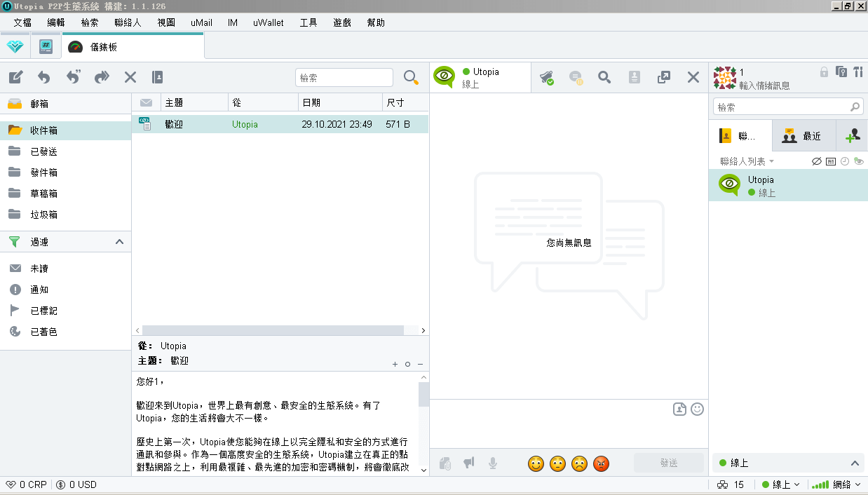This screenshot has height=495, width=868.
Task: Click the reply-all arrow icon
Action: coord(73,77)
